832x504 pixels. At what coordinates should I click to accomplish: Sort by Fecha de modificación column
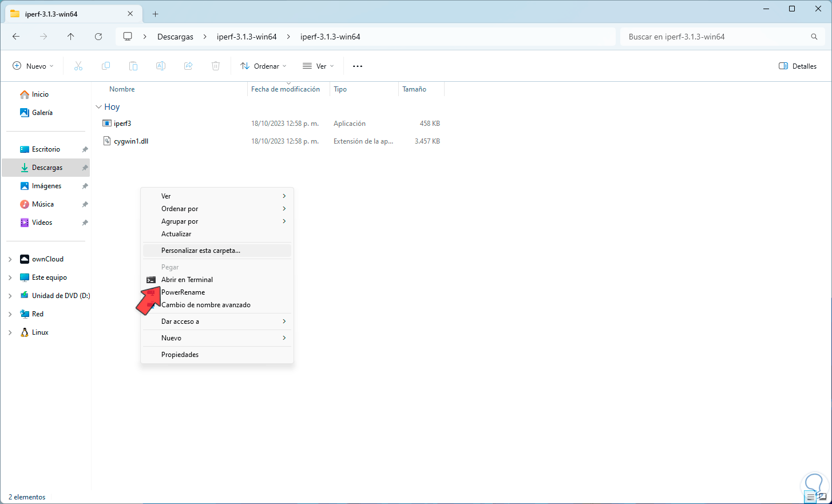coord(286,89)
